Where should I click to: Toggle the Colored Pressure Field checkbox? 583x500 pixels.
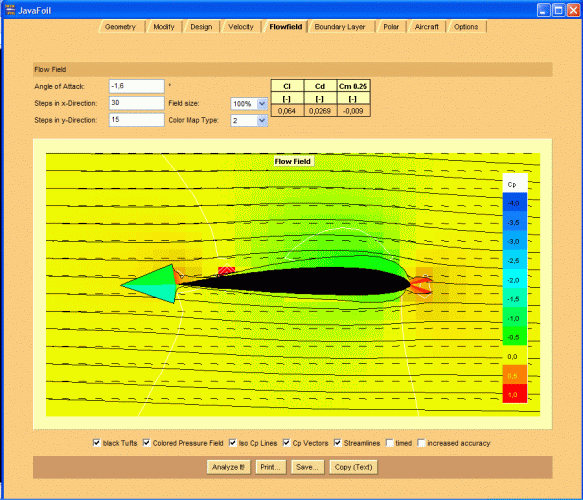146,442
